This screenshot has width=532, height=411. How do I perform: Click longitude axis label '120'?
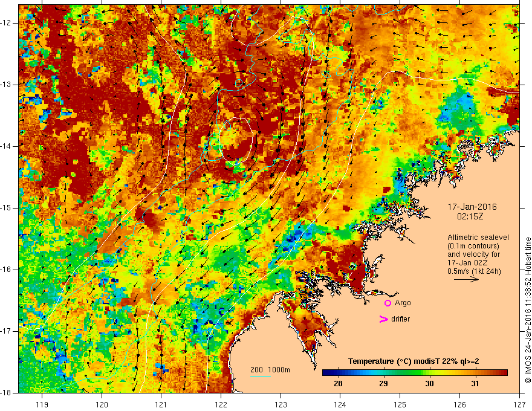tap(102, 404)
